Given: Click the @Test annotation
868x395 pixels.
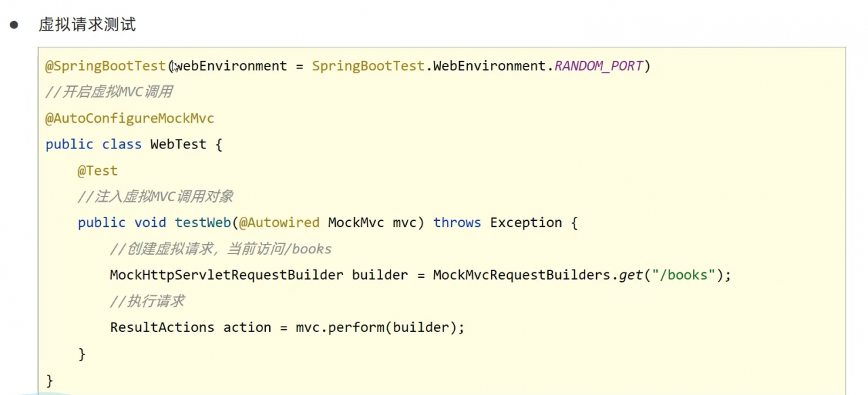Looking at the screenshot, I should [98, 171].
